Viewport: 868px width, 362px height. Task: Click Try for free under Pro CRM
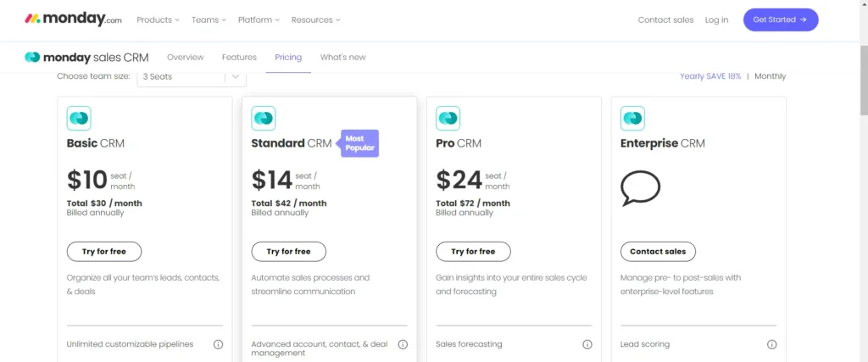[x=473, y=251]
